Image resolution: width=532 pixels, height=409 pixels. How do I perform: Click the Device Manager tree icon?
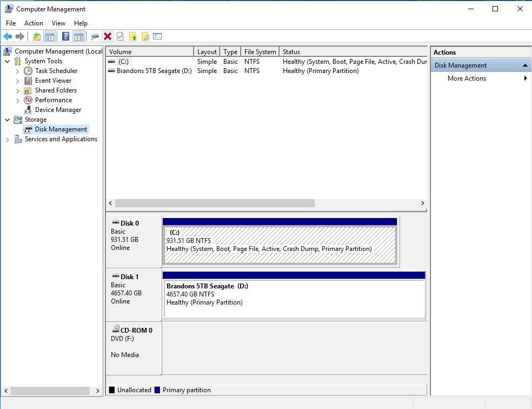(28, 109)
